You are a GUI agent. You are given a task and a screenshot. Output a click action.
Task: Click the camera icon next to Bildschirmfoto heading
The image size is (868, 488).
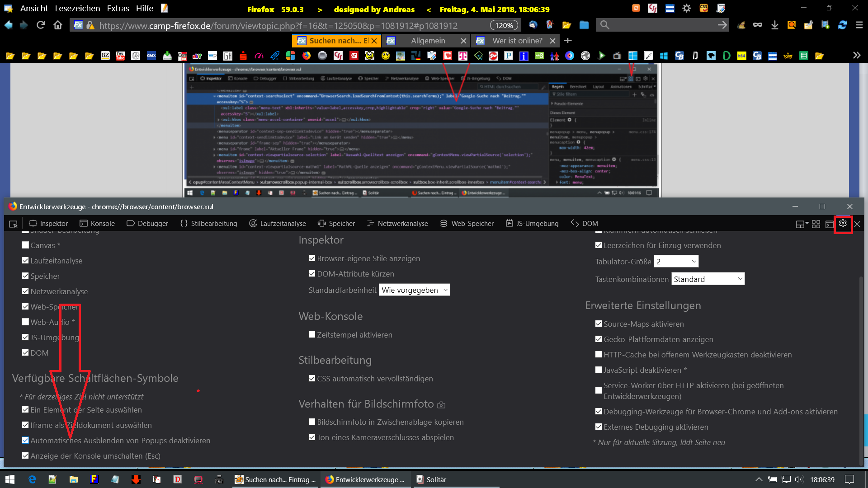pos(441,405)
